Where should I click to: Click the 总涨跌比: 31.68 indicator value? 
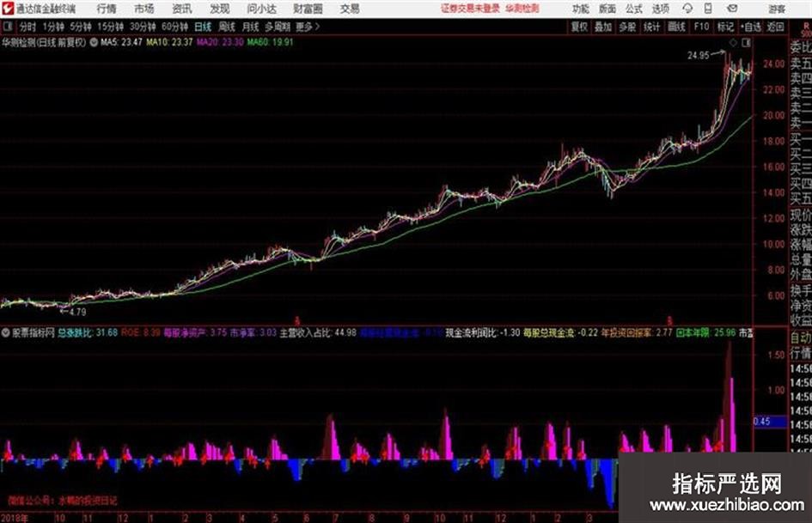[x=88, y=332]
